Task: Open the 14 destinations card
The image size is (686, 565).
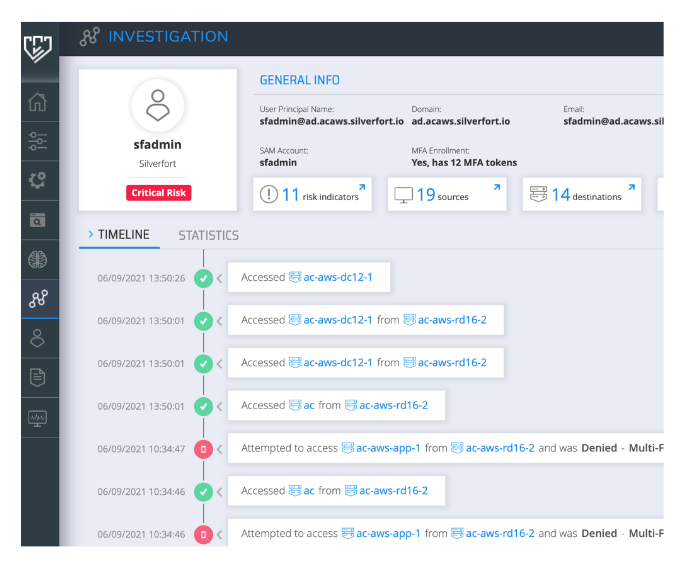Action: [x=581, y=195]
